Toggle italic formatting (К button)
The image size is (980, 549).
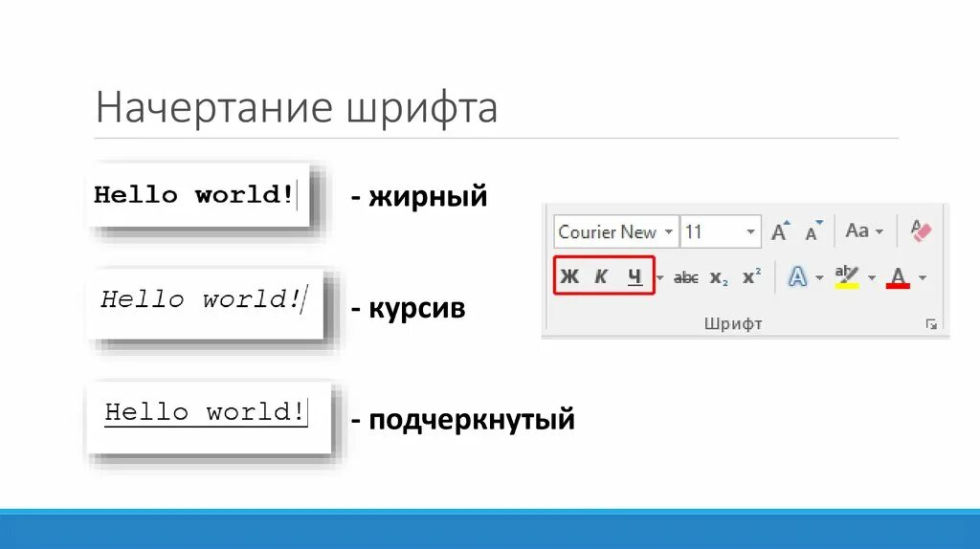point(601,276)
